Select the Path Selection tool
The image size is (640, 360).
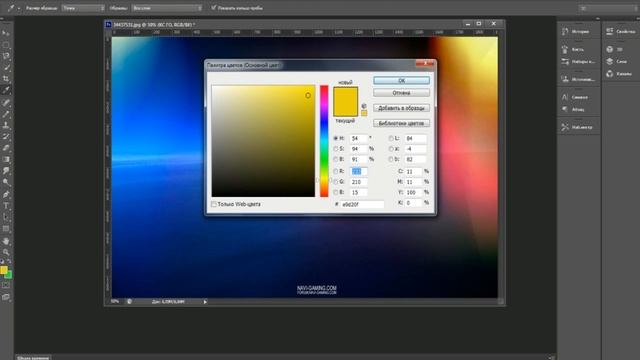[x=6, y=218]
